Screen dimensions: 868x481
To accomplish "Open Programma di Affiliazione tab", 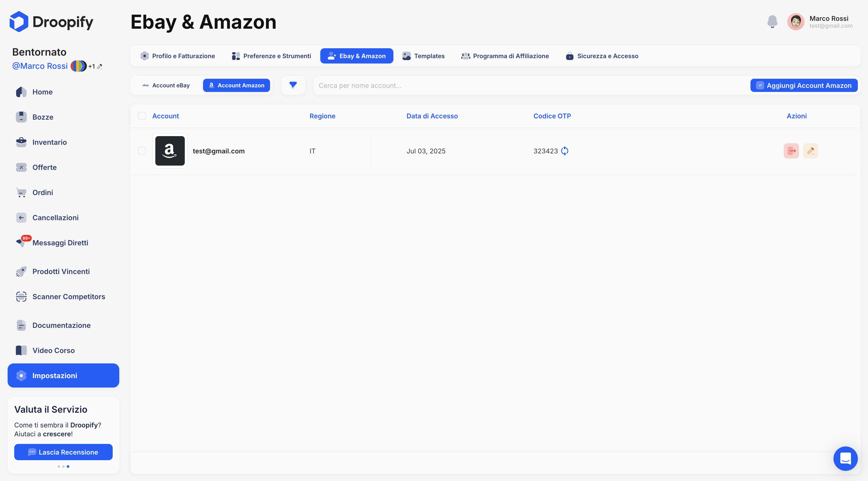I will point(505,56).
